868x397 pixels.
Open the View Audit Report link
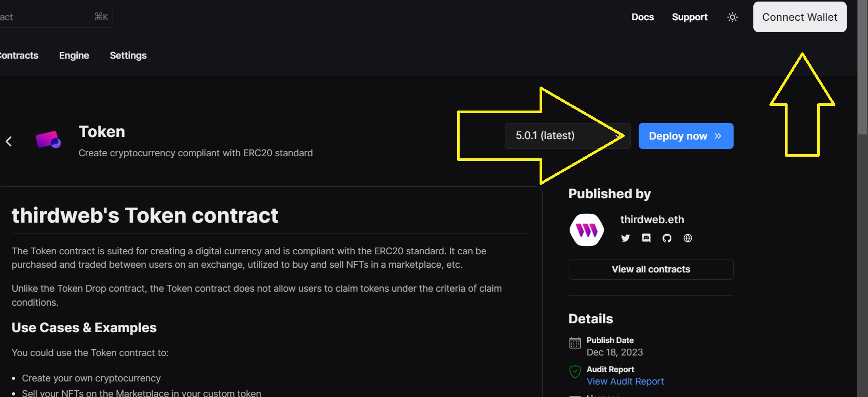pos(625,381)
